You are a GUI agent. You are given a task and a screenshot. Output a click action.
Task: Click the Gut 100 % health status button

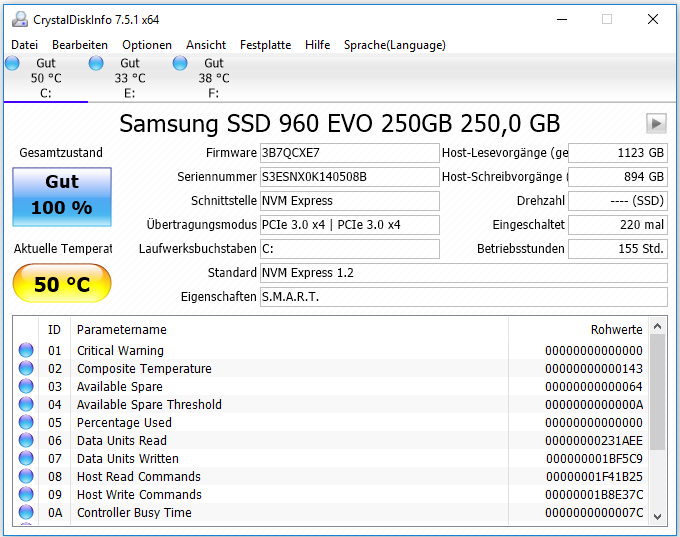62,197
